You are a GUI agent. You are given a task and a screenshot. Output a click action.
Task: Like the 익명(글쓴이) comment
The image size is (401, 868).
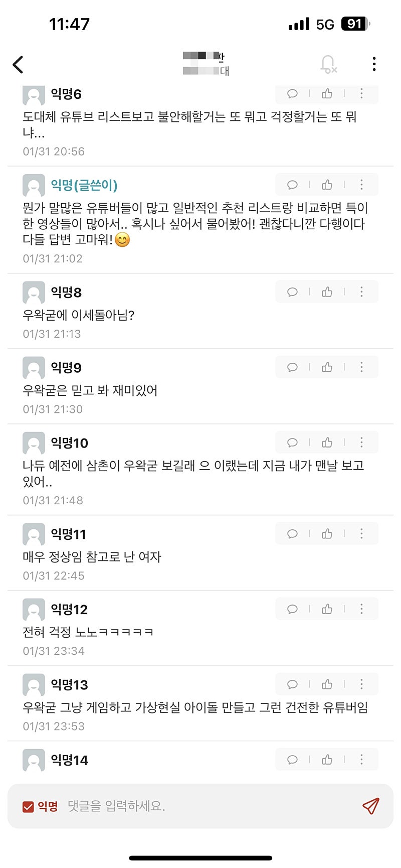[327, 185]
